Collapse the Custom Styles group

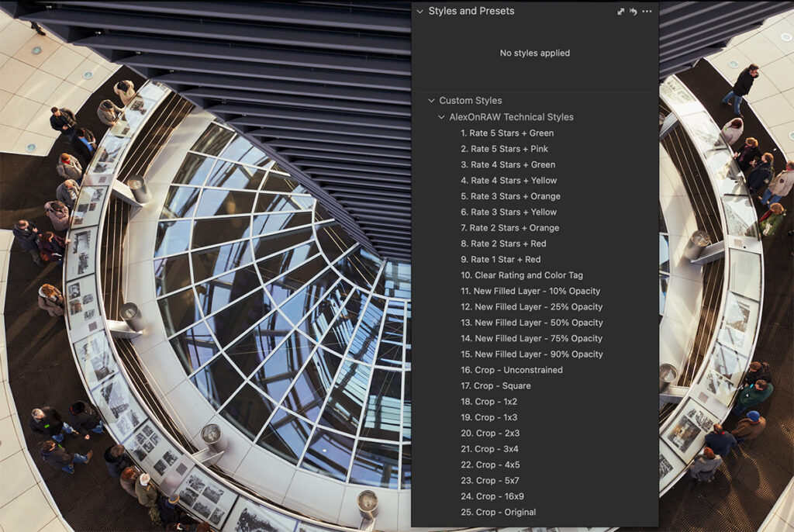point(432,100)
